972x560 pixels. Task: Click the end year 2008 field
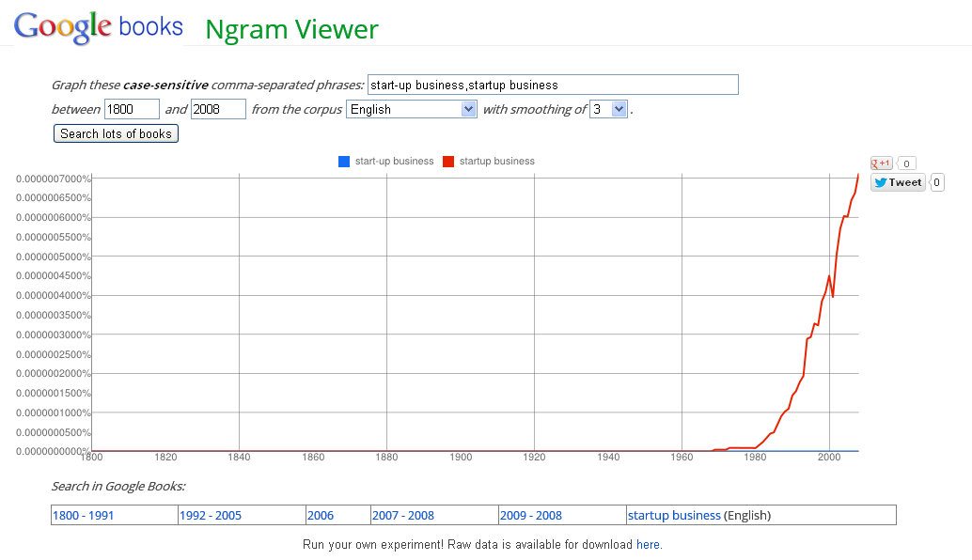point(218,110)
